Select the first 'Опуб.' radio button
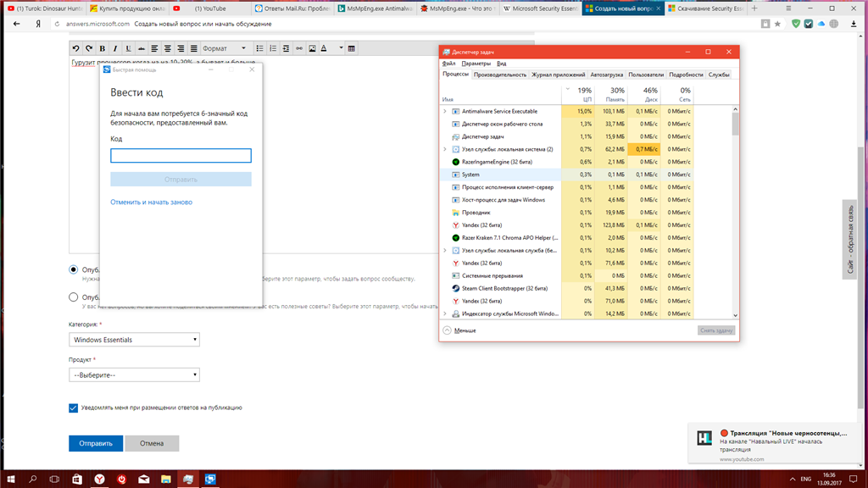This screenshot has height=488, width=868. point(73,269)
